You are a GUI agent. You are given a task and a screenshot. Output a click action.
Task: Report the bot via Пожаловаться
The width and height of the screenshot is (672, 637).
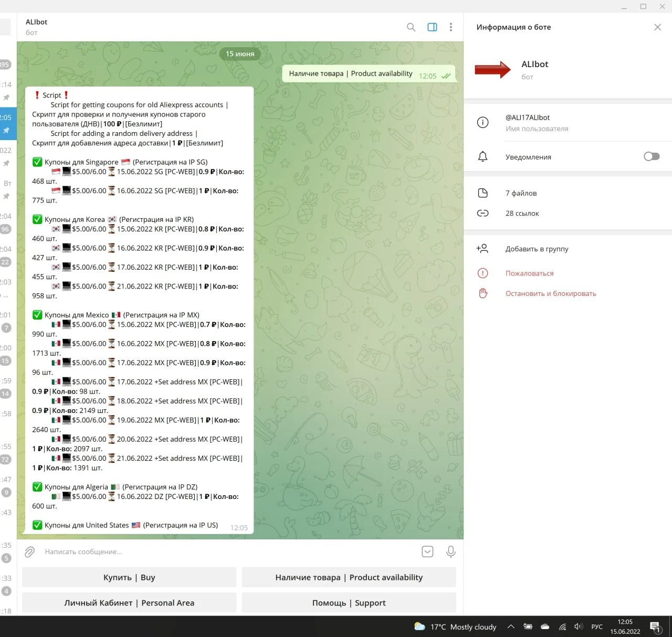[x=529, y=273]
